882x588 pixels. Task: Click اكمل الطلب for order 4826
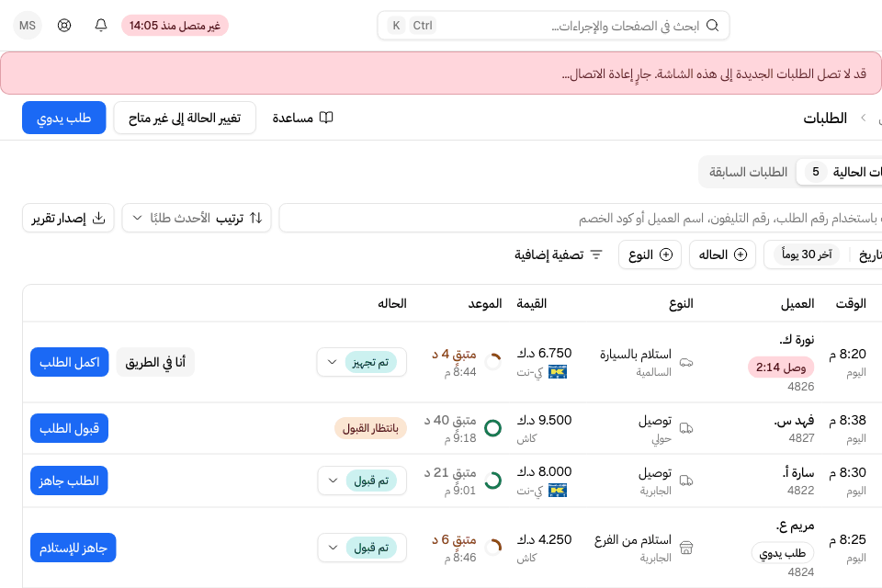(x=69, y=362)
